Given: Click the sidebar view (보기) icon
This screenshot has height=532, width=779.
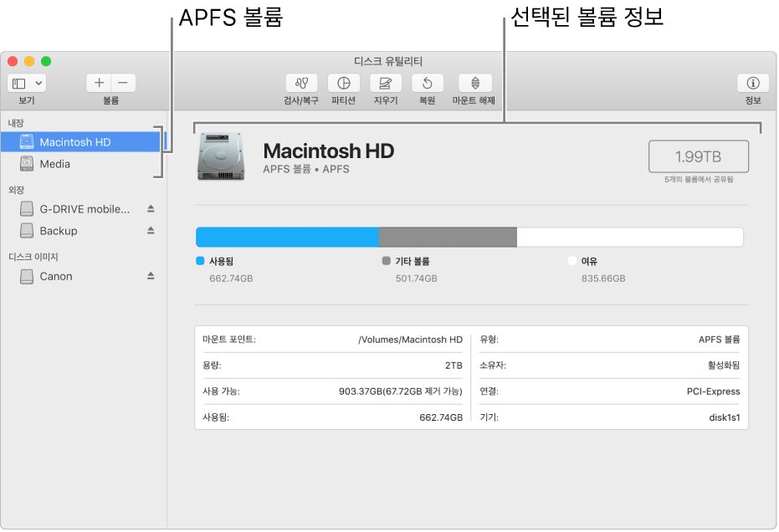Looking at the screenshot, I should pyautogui.click(x=19, y=83).
